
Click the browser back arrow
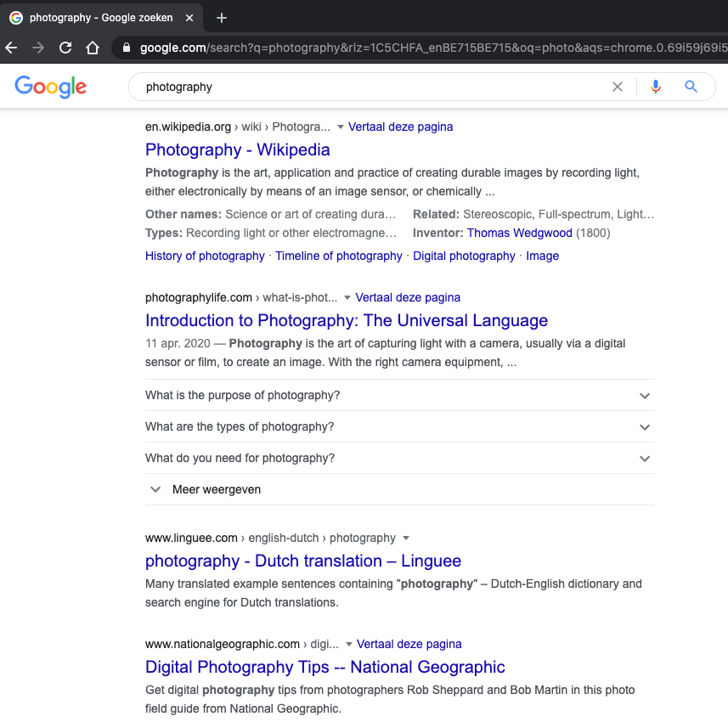click(x=11, y=48)
